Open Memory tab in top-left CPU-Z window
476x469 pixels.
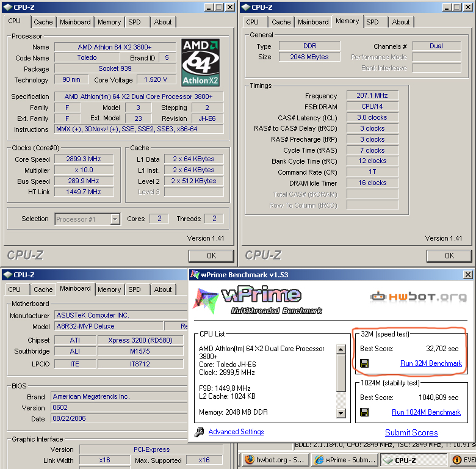tap(109, 22)
